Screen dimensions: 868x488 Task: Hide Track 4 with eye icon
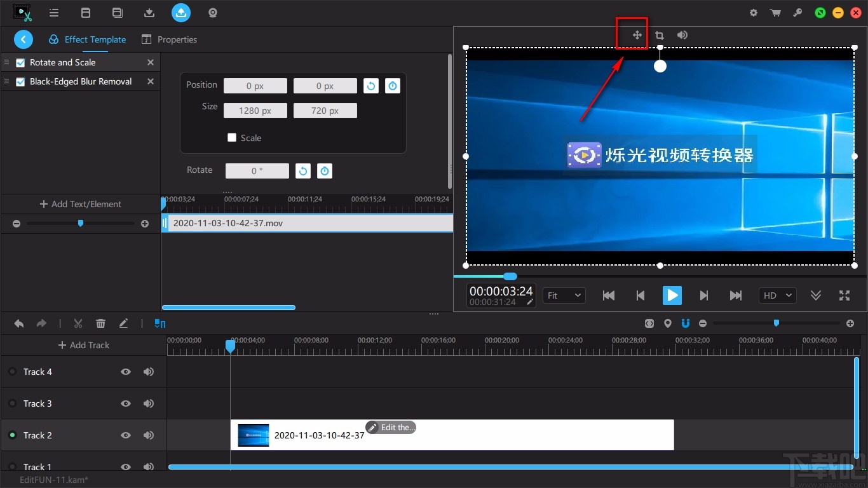pos(126,372)
